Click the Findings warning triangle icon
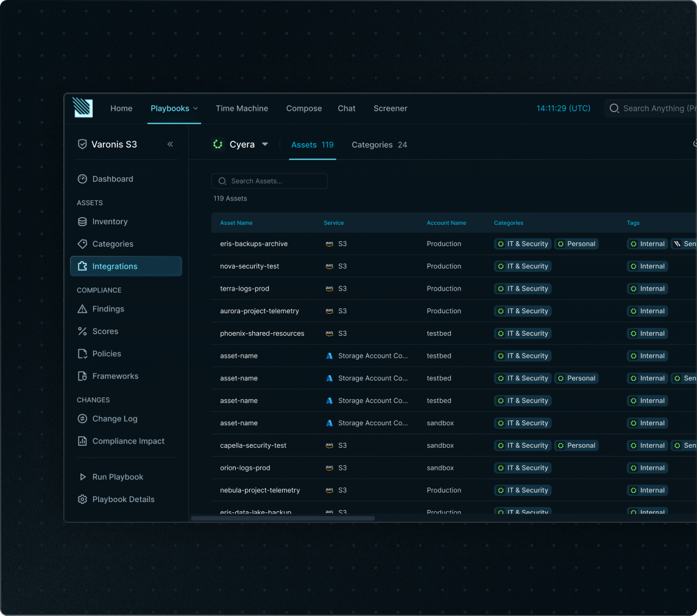This screenshot has width=697, height=616. point(82,309)
